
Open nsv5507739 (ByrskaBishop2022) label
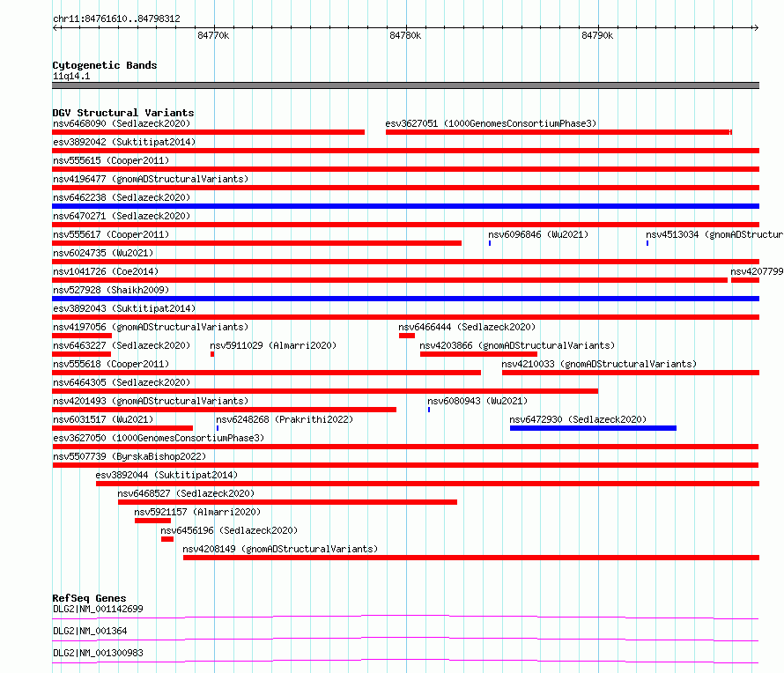[x=129, y=456]
